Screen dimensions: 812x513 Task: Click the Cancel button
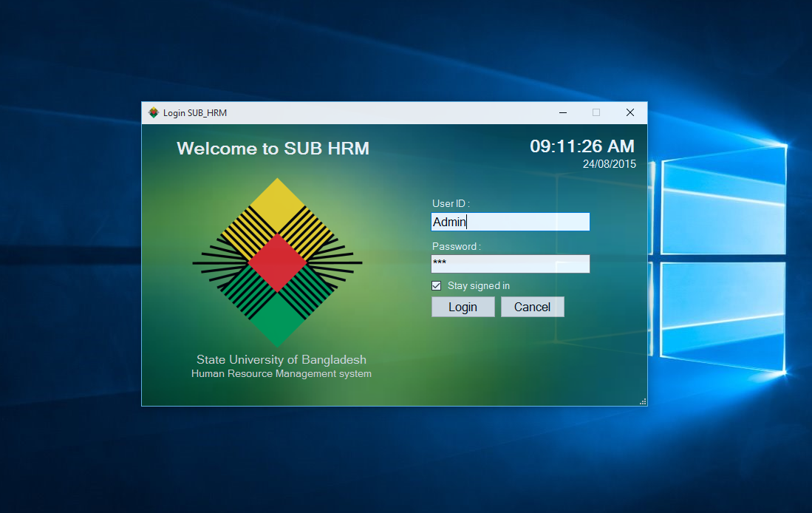pyautogui.click(x=532, y=306)
